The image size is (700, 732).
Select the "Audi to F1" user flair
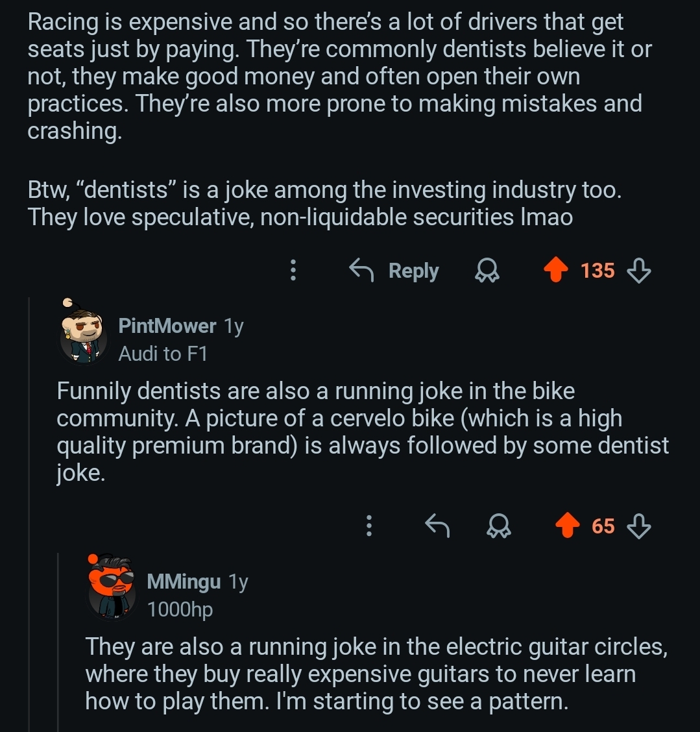point(163,354)
